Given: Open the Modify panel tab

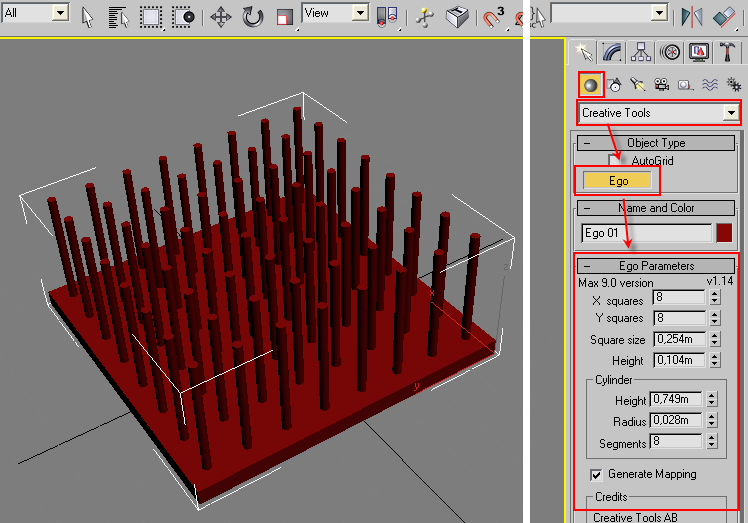Looking at the screenshot, I should tap(612, 52).
